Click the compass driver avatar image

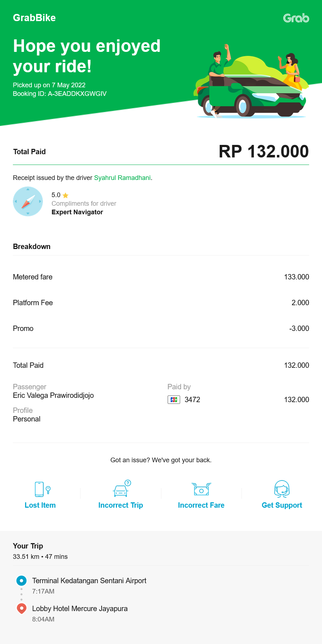coord(28,201)
